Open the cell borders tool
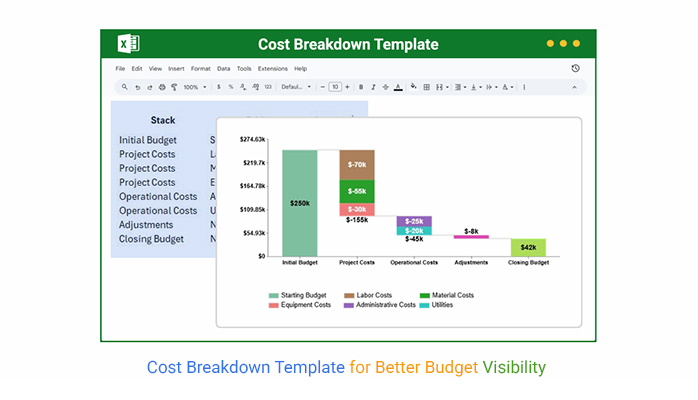Screen dimensions: 698x400 [427, 87]
